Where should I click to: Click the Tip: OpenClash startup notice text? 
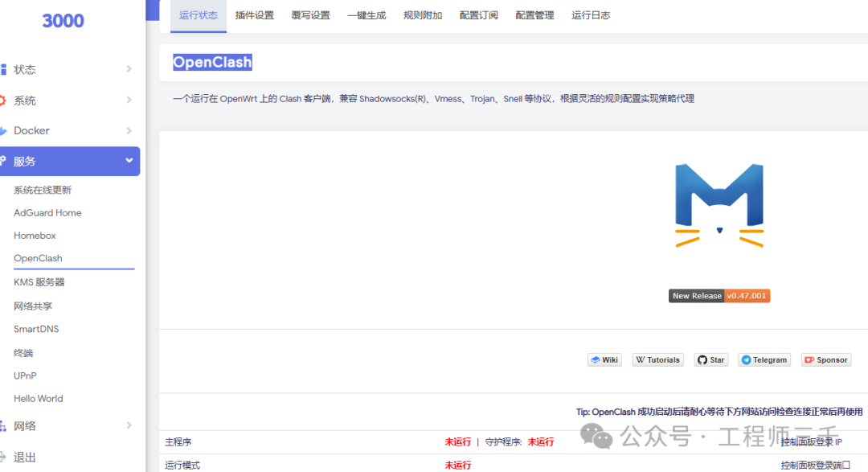(x=719, y=412)
